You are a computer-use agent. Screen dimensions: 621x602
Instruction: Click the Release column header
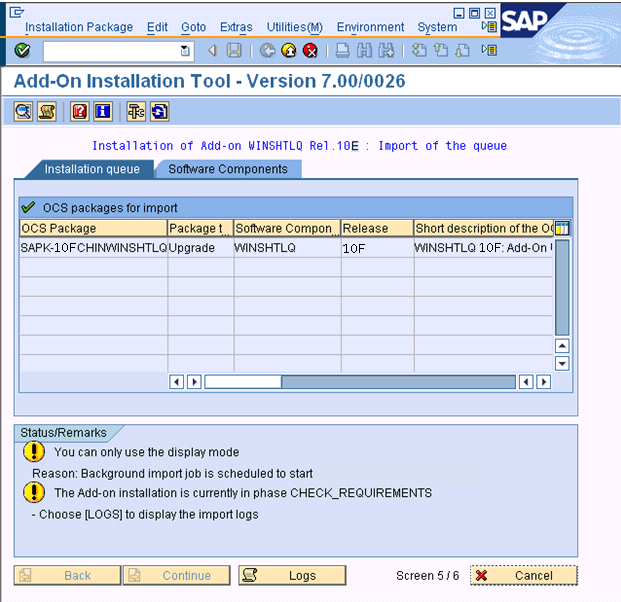[x=377, y=228]
